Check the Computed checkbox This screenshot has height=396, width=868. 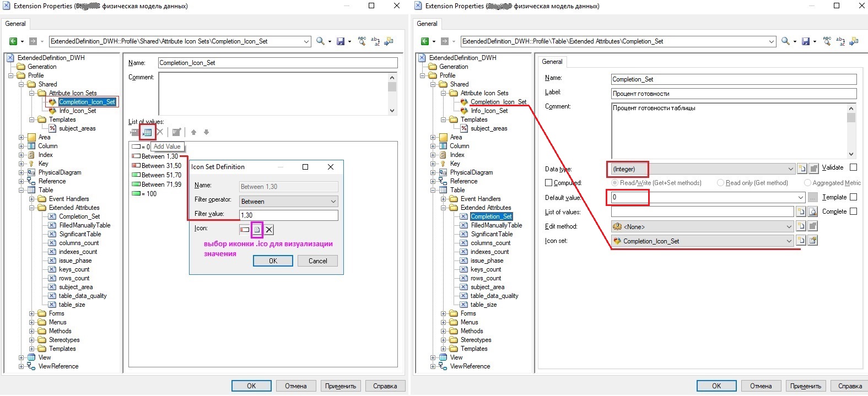tap(548, 183)
